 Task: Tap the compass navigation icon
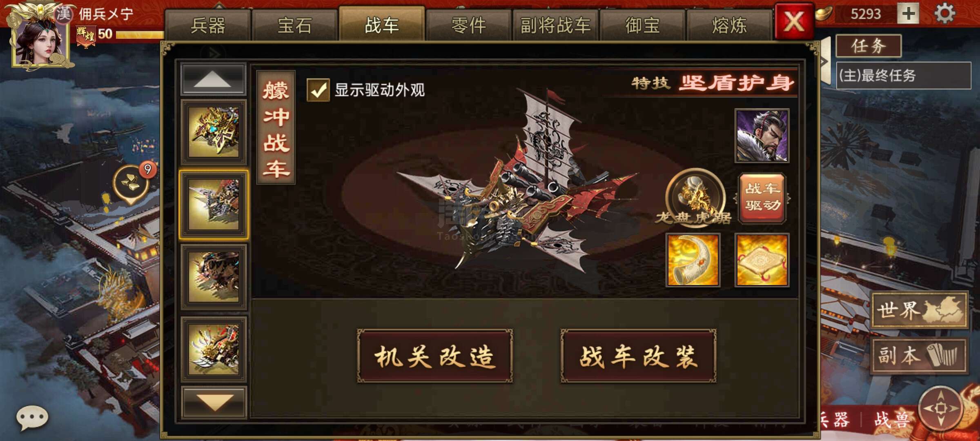(941, 408)
